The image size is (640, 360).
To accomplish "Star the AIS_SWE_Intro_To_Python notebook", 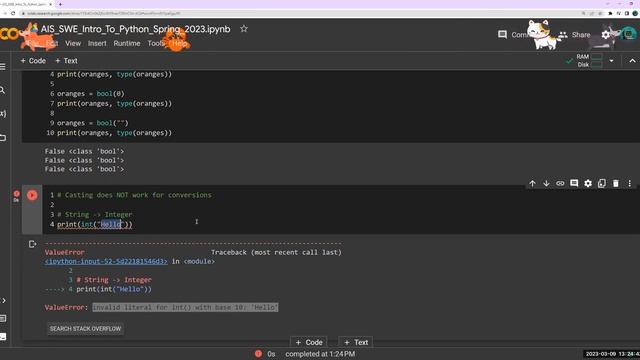I will [x=244, y=29].
